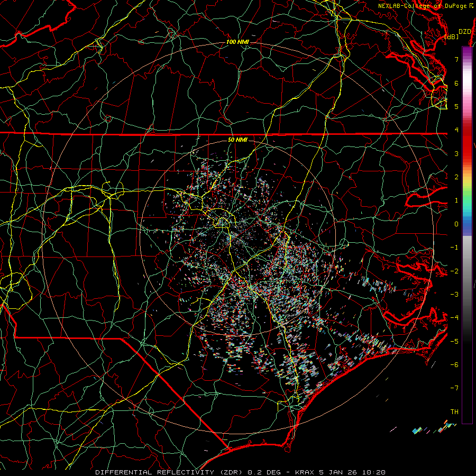Click the "-6" value on the scale
The image size is (476, 476).
coord(454,365)
